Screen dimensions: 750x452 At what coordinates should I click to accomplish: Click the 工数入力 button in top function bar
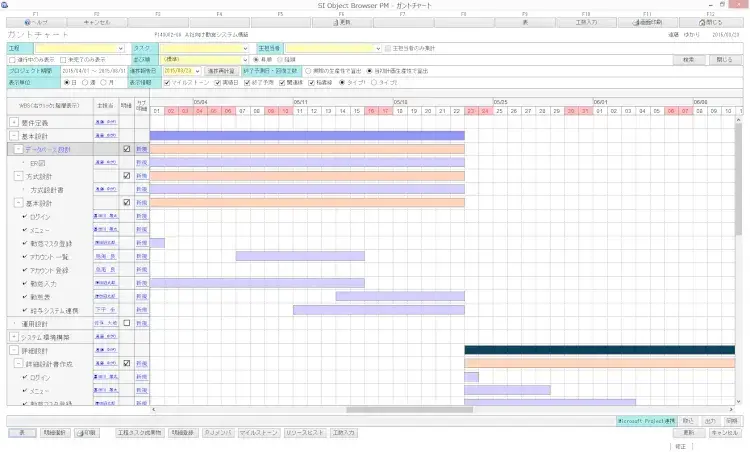coord(587,21)
